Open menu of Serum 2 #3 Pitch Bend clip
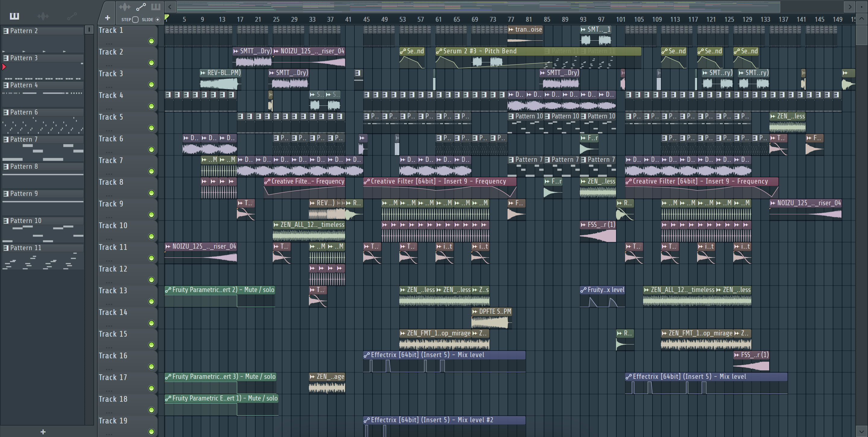868x437 pixels. click(x=439, y=51)
